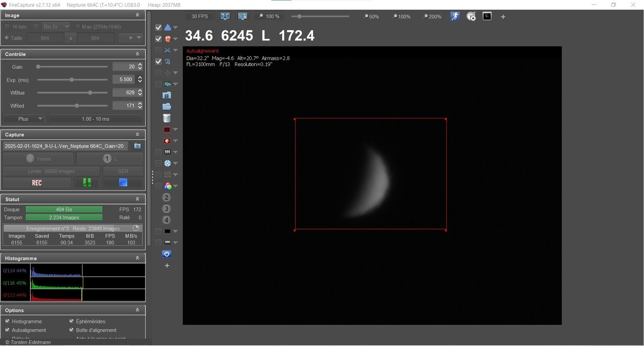Collapse the Histogramme panel
644x346 pixels.
tap(137, 258)
